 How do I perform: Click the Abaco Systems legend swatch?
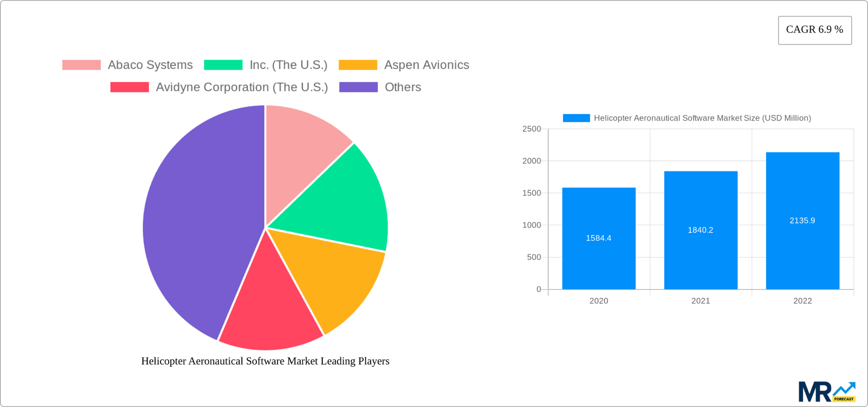tap(81, 65)
